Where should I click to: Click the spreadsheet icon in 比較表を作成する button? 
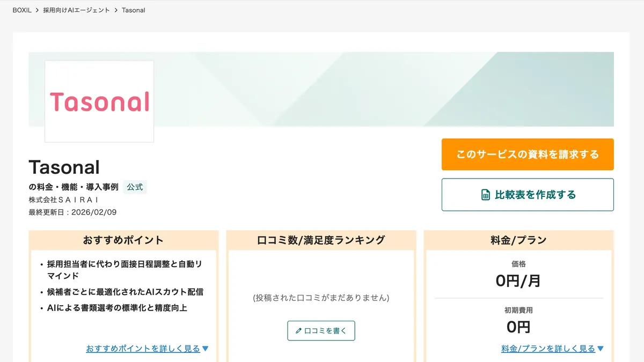tap(486, 194)
